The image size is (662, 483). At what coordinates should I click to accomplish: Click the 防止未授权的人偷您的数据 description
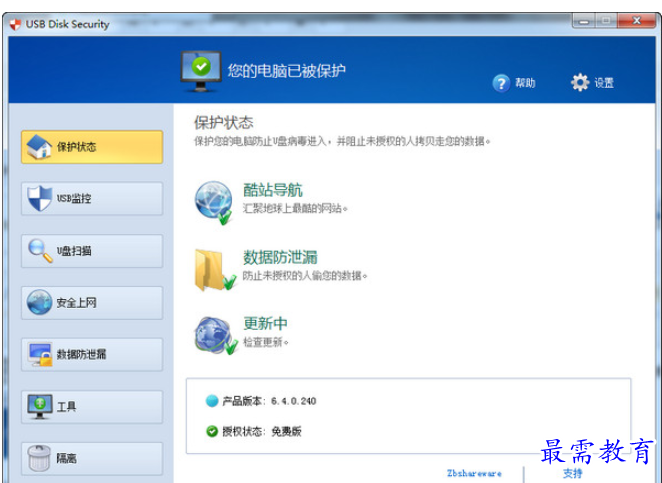click(x=305, y=276)
